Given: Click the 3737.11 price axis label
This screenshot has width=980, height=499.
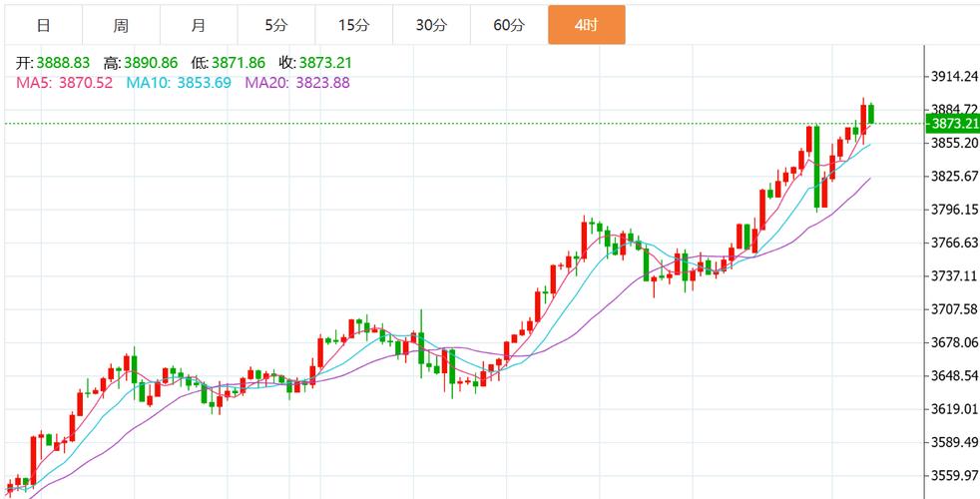Looking at the screenshot, I should tap(952, 275).
